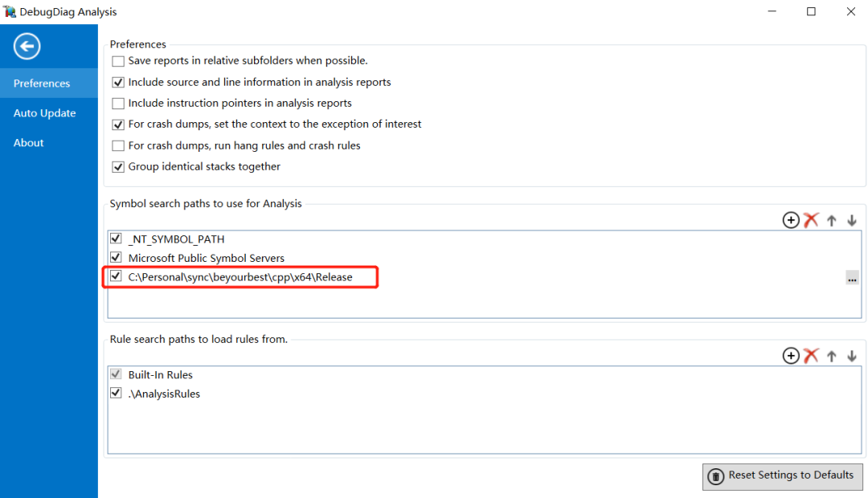Browse for folder with ellipsis button
868x498 pixels.
pyautogui.click(x=852, y=278)
